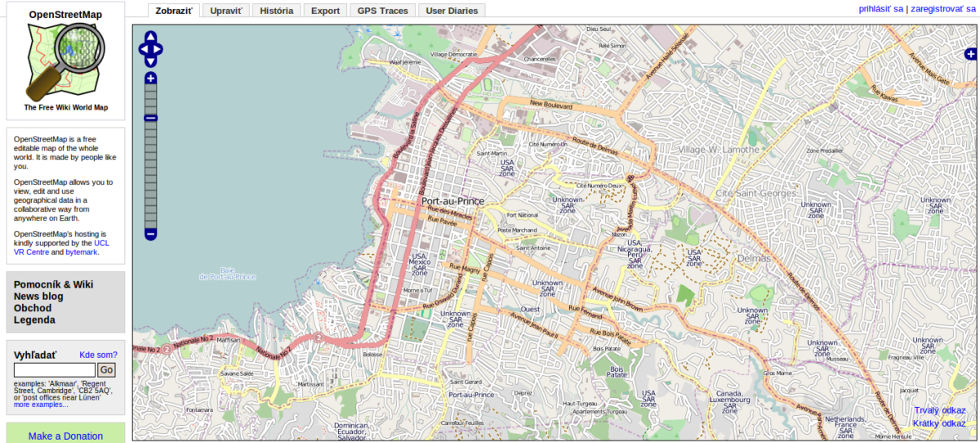Viewport: 980px width, 443px height.
Task: Open the User Diaries tab
Action: (x=452, y=11)
